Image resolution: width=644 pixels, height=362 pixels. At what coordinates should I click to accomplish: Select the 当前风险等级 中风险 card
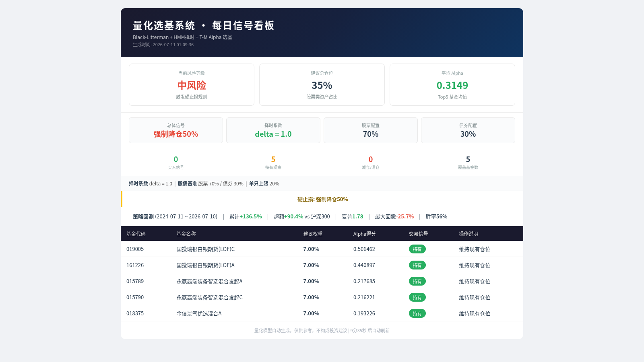(x=192, y=85)
